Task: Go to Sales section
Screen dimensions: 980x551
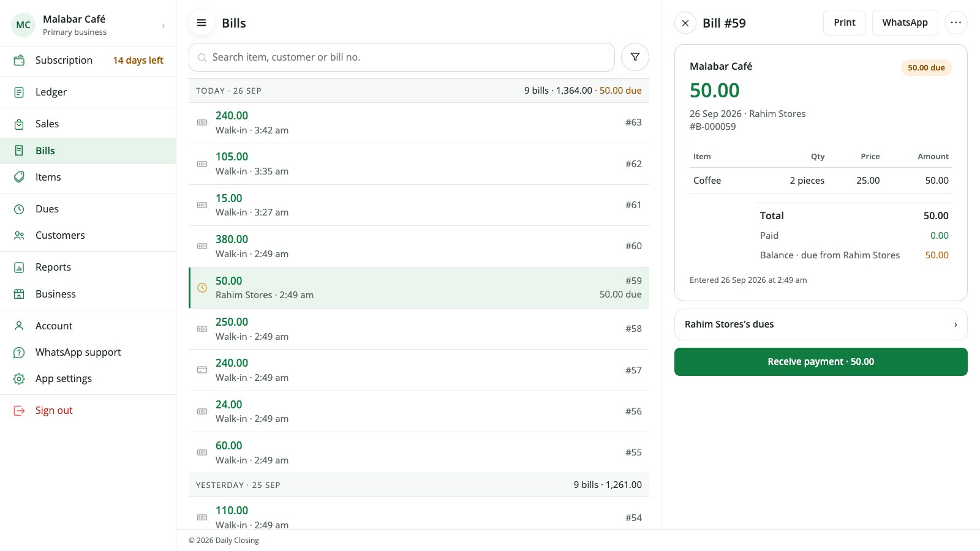Action: [x=88, y=124]
